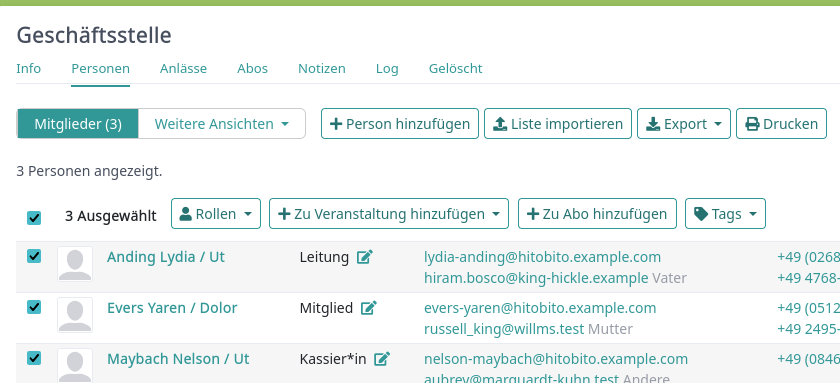Email evers-yaren@hitobito.example.com

540,308
